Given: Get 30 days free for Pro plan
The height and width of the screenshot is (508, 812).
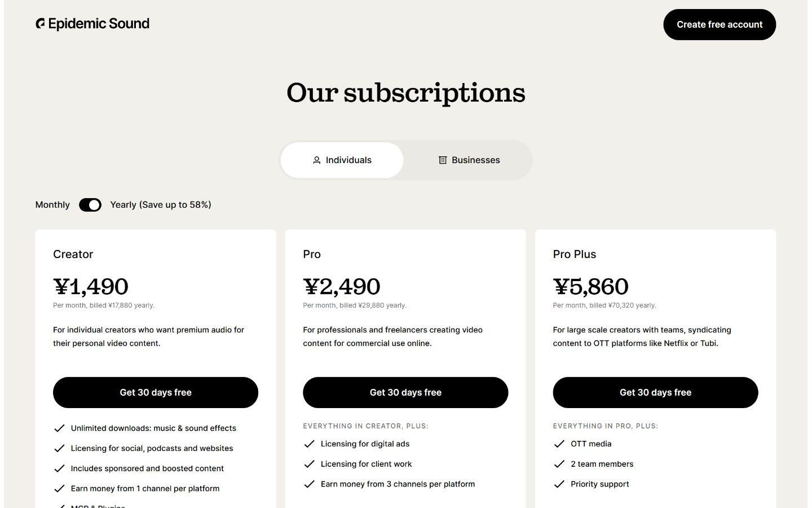Looking at the screenshot, I should click(x=405, y=392).
